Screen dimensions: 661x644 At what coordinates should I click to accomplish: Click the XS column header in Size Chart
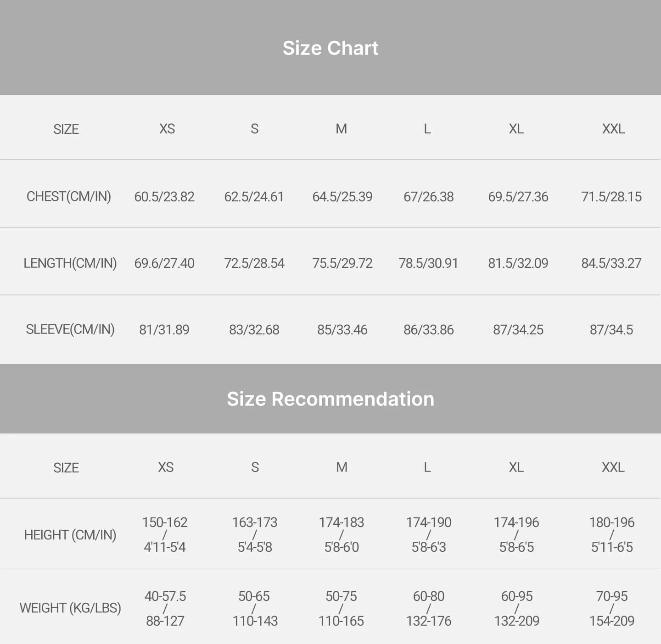(x=167, y=129)
